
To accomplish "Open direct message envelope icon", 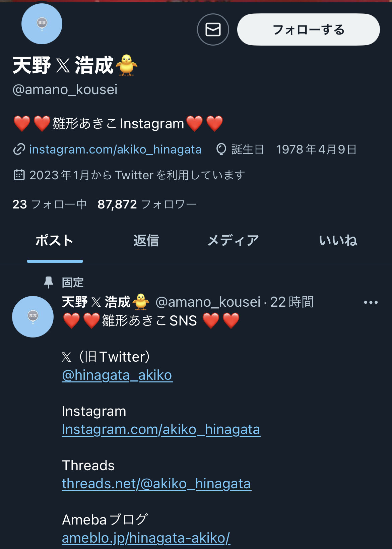I will [213, 29].
